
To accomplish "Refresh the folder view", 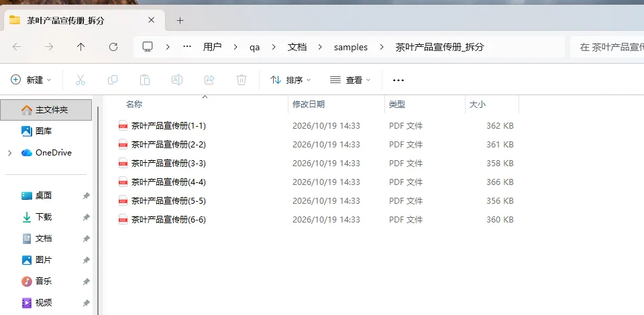I will [113, 47].
